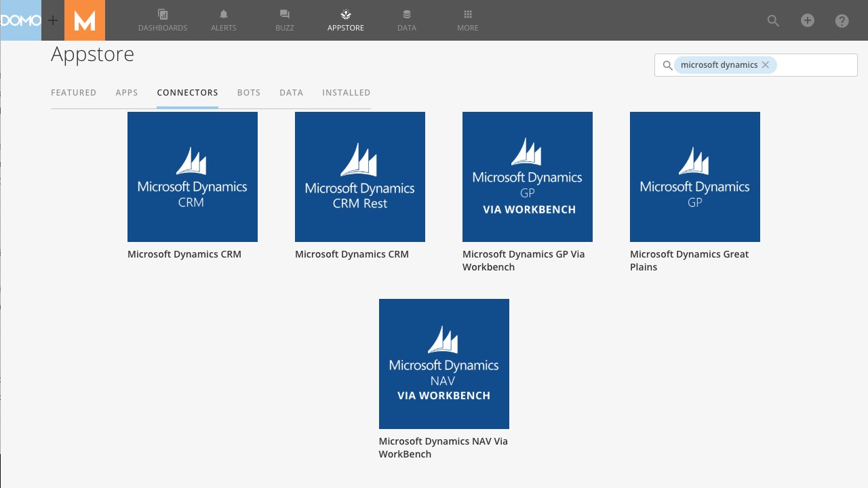Switch to the Data tab under Appstore
The image size is (868, 488).
pyautogui.click(x=291, y=93)
